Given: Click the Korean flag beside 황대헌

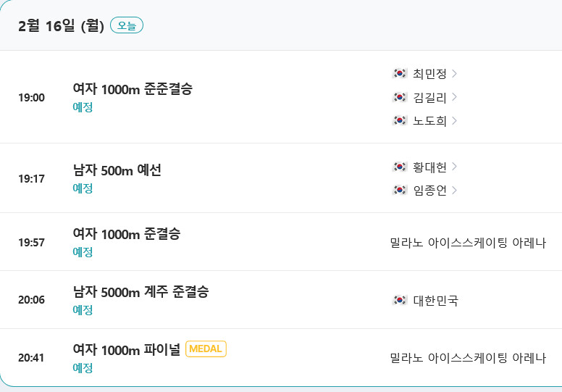Looking at the screenshot, I should tap(399, 167).
